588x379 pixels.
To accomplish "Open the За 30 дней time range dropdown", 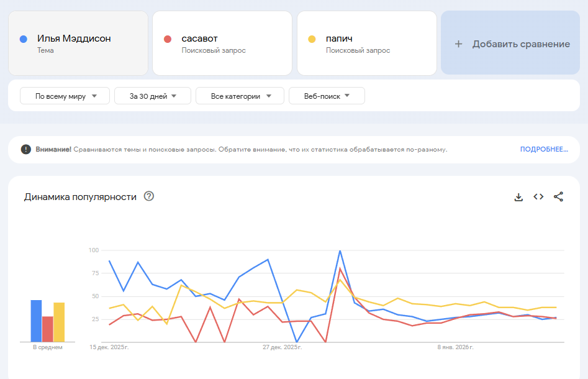I will tap(152, 96).
